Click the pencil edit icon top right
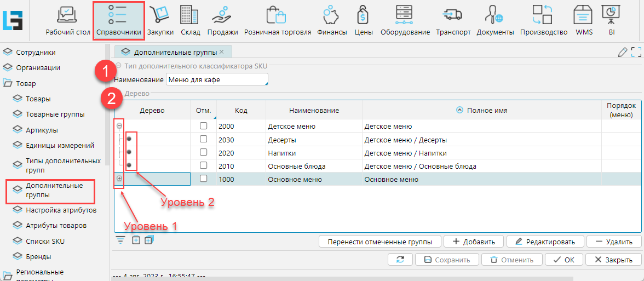The height and width of the screenshot is (281, 644). (622, 52)
